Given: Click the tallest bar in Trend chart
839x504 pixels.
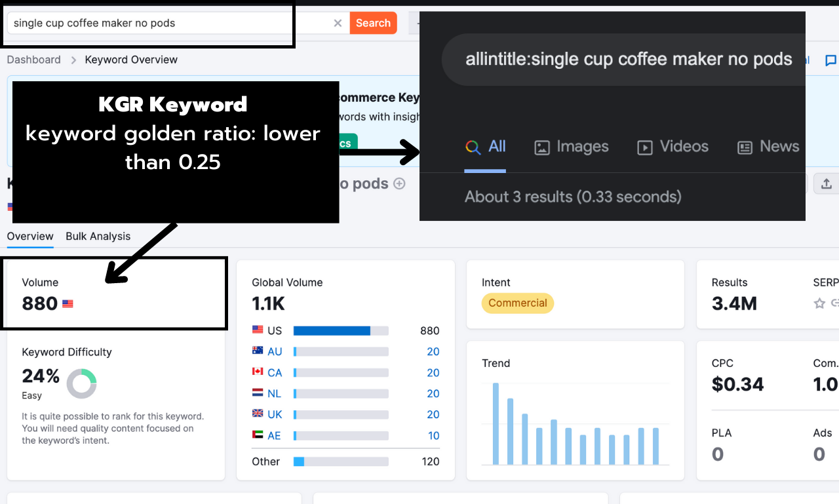Looking at the screenshot, I should (x=496, y=423).
